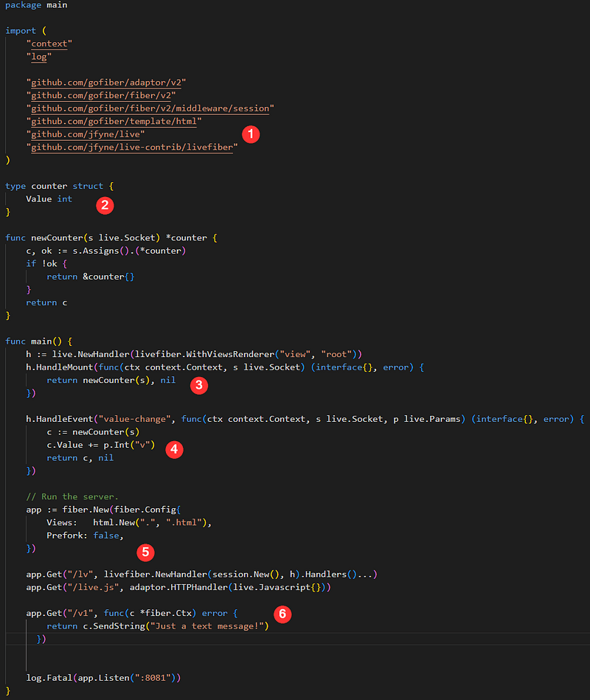Image resolution: width=590 pixels, height=700 pixels.
Task: Click the *fiber.Ctx parameter type
Action: 166,614
